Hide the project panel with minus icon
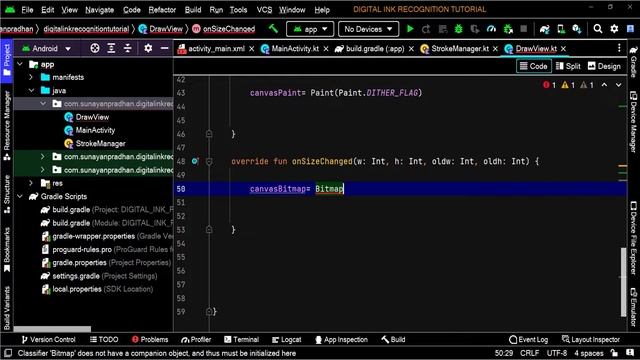 tap(164, 48)
